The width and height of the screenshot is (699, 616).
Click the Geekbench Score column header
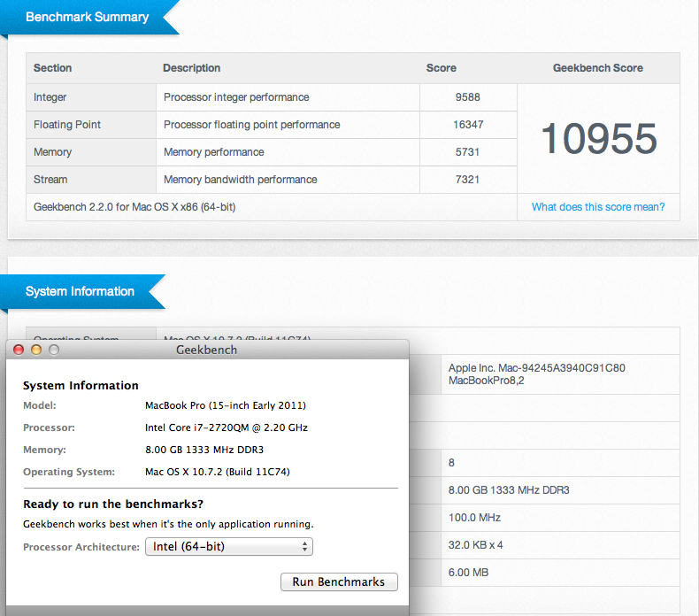coord(598,68)
